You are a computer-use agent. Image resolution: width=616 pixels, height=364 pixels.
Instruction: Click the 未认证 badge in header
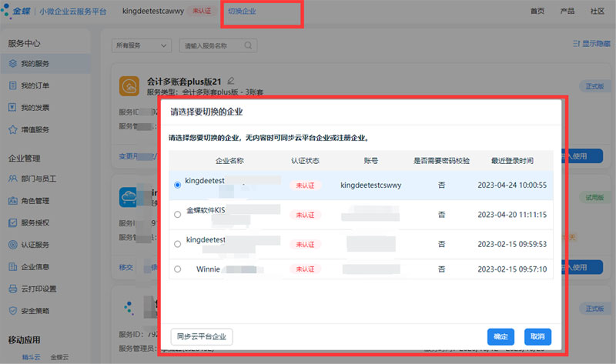202,11
